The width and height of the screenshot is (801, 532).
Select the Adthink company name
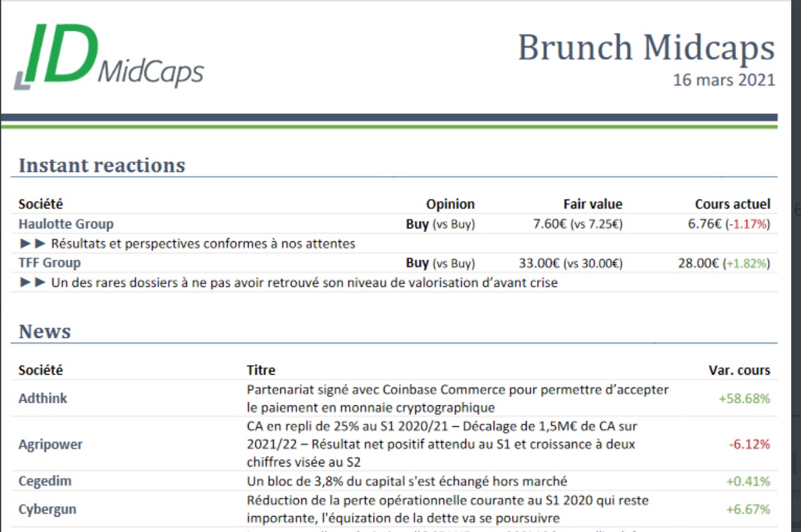point(43,398)
